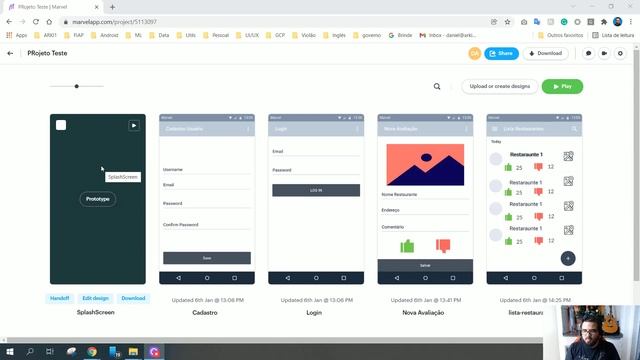Download the project from top bar

click(545, 53)
